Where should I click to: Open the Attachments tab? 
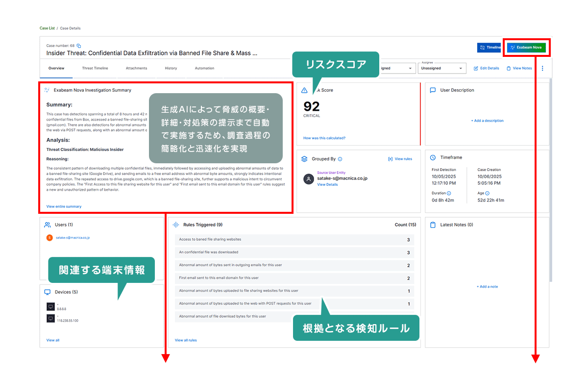click(x=136, y=68)
